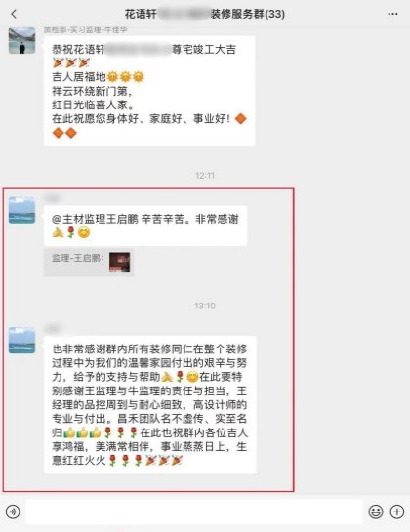Select the 恭祝花语轩 congratulation message bubble
410x532 pixels.
click(x=149, y=91)
